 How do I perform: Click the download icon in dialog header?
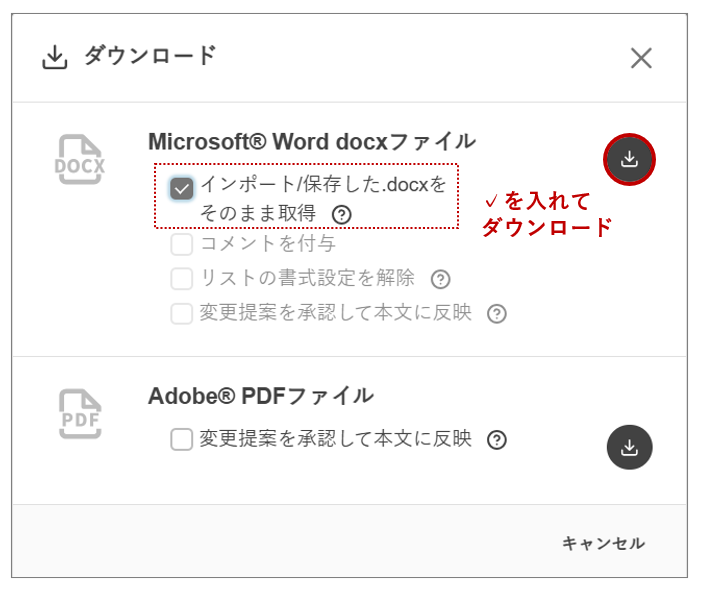54,58
